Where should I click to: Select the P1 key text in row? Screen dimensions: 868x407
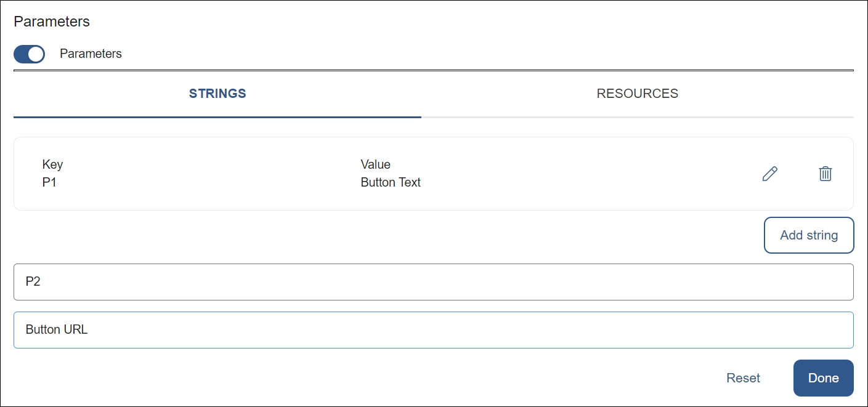pyautogui.click(x=49, y=182)
